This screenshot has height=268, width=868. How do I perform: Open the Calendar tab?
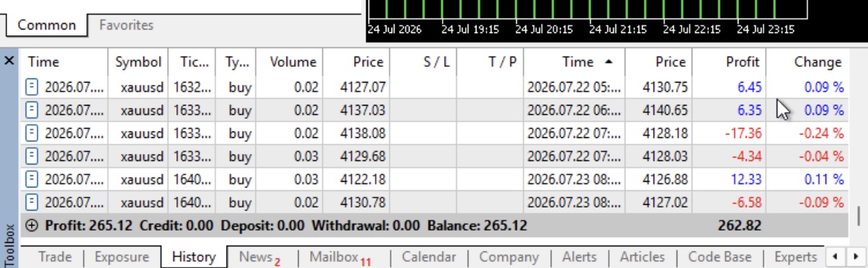pos(429,257)
